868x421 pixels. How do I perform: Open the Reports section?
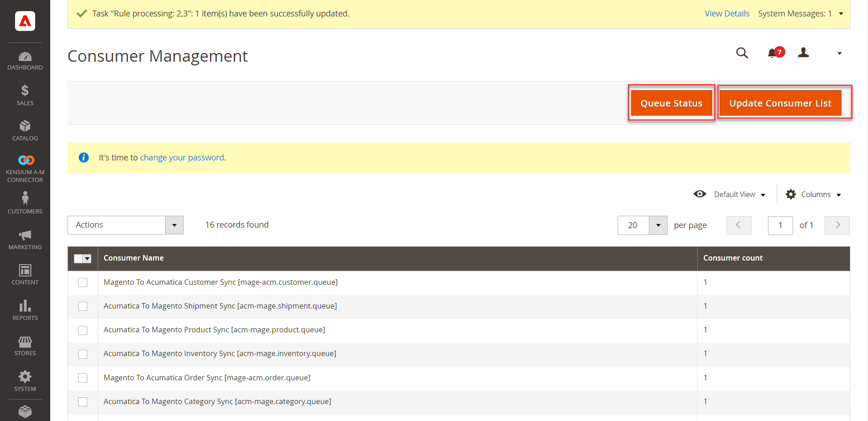coord(25,309)
